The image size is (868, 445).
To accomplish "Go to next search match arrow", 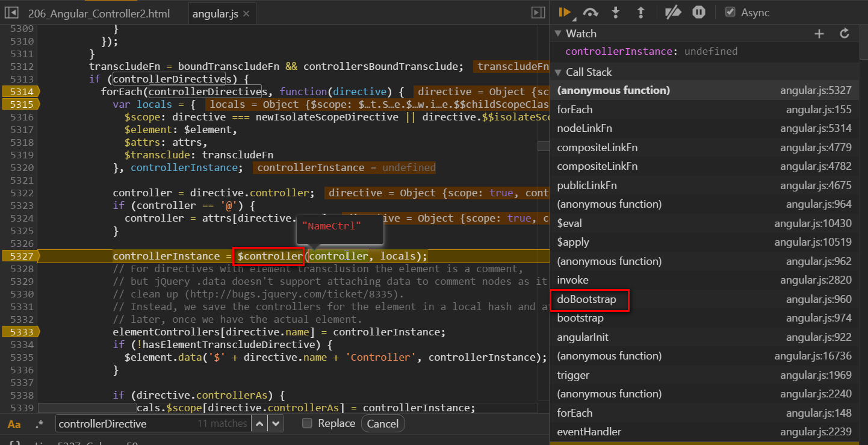I will click(276, 423).
